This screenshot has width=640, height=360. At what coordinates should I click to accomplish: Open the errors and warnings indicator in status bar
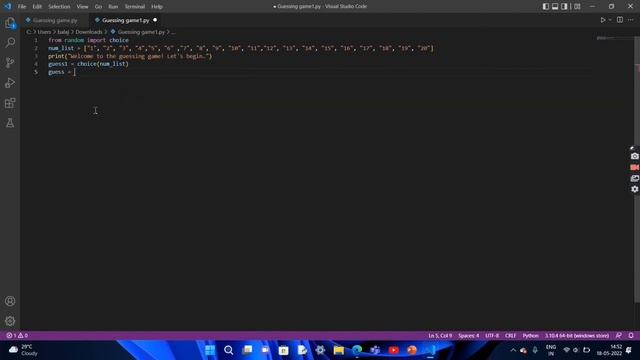[x=17, y=336]
